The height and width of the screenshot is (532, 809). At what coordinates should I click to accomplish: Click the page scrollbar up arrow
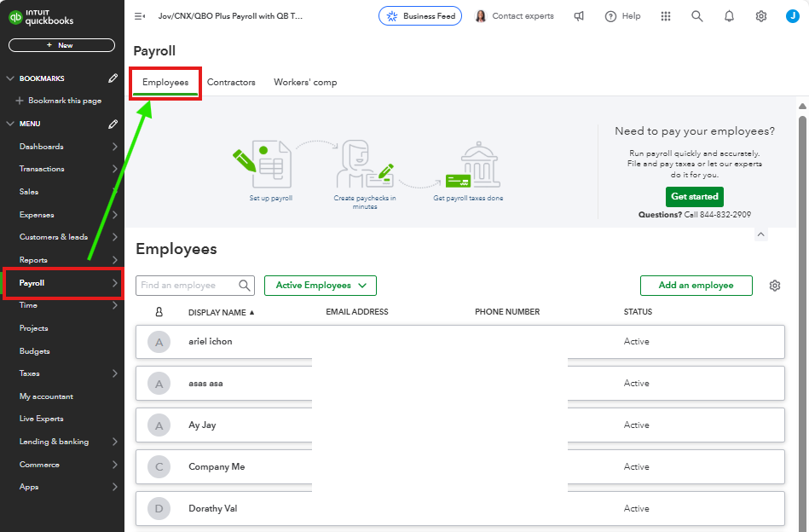pos(802,107)
